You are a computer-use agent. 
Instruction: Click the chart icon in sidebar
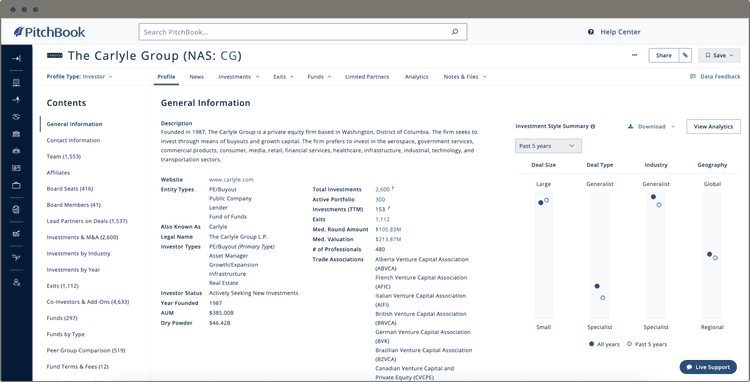(x=16, y=233)
